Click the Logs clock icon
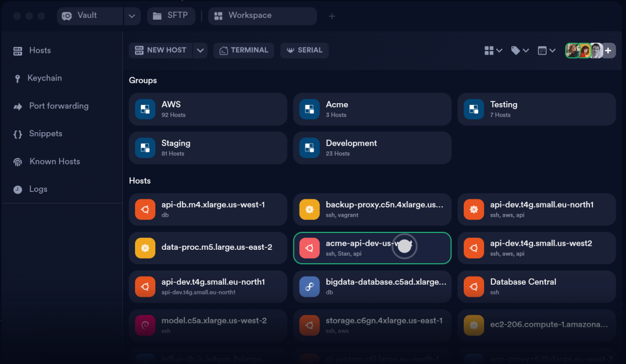Viewport: 626px width, 364px height. pyautogui.click(x=17, y=190)
